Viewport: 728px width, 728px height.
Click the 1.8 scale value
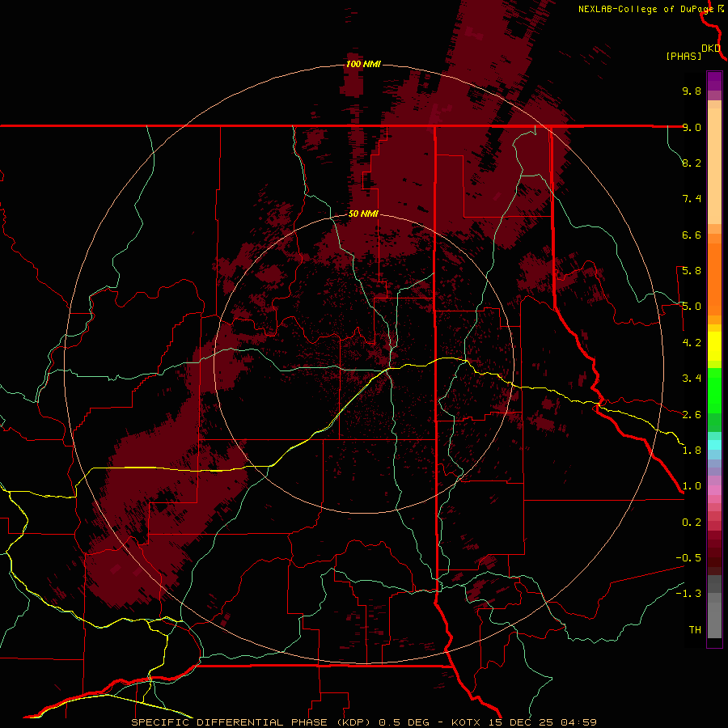(x=692, y=451)
